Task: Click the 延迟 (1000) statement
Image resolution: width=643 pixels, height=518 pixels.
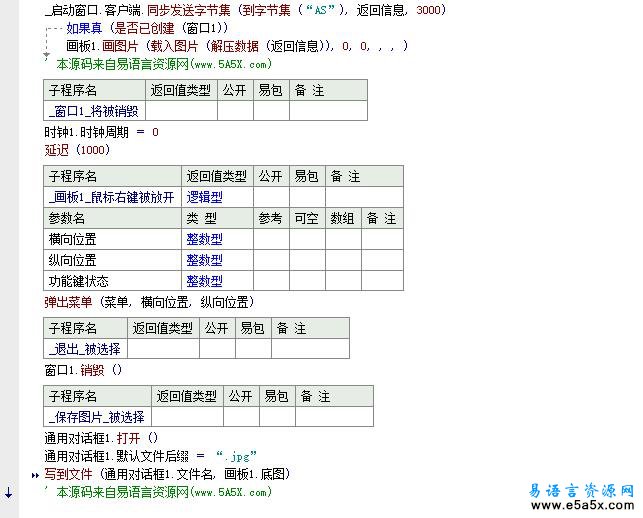Action: (78, 150)
